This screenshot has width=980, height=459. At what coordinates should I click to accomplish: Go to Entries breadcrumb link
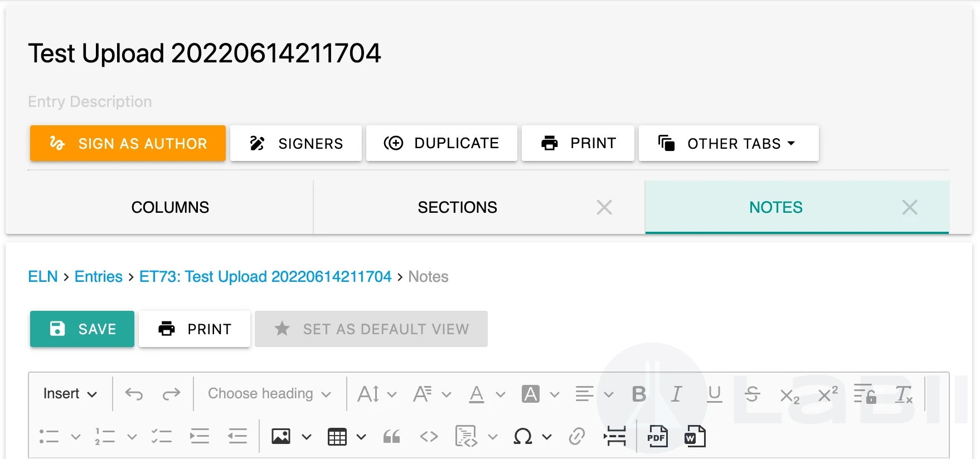[x=98, y=277]
